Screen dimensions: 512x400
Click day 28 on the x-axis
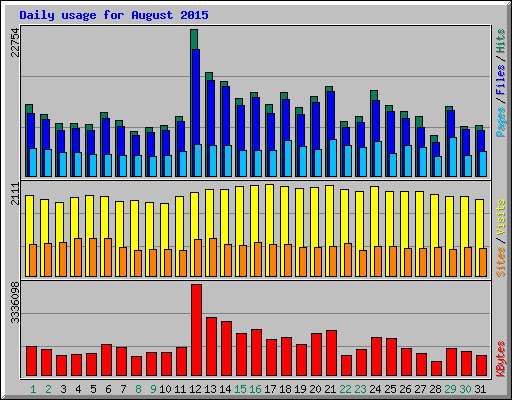435,389
